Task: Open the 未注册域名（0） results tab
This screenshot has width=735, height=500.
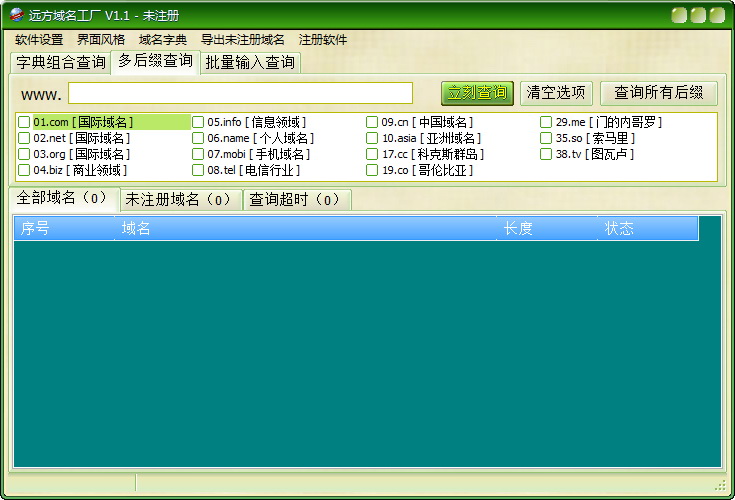Action: point(181,200)
